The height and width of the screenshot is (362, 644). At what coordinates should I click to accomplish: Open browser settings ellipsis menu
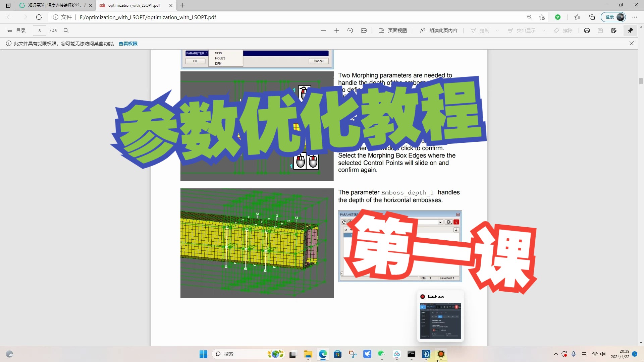(634, 17)
